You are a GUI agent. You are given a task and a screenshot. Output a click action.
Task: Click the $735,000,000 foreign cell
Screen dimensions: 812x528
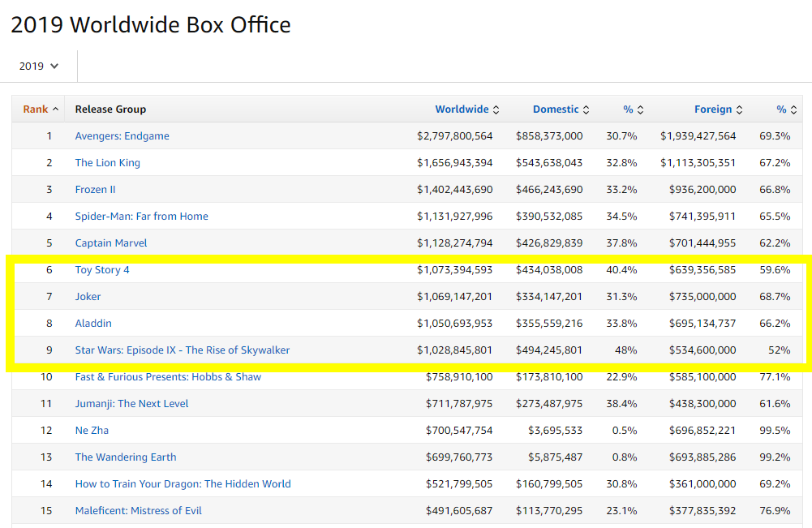tap(702, 297)
